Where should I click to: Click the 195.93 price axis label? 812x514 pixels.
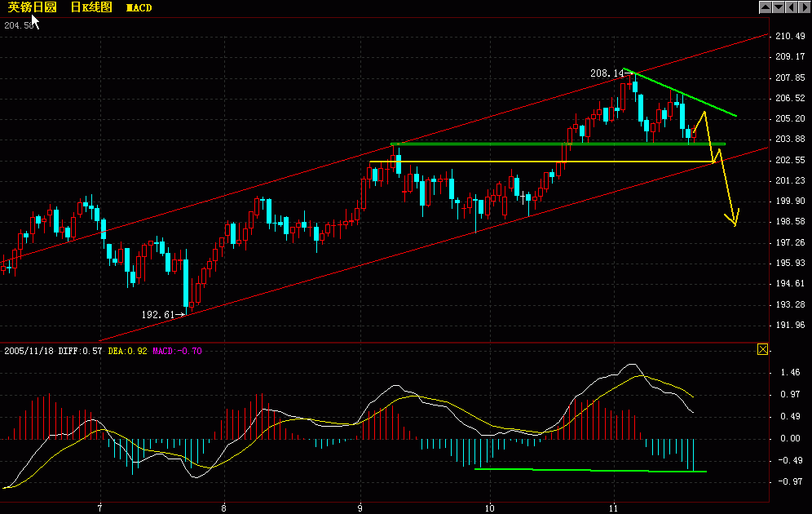(790, 264)
